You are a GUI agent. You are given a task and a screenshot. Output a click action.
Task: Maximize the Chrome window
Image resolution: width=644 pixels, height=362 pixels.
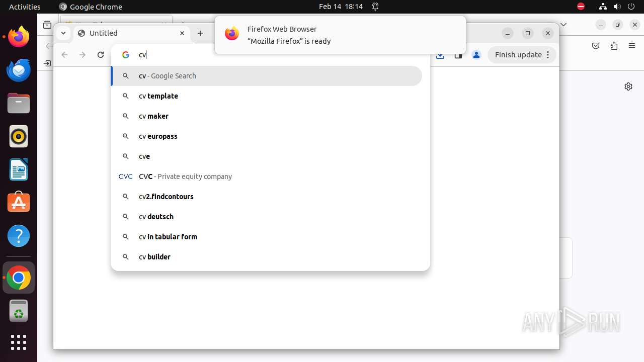528,33
